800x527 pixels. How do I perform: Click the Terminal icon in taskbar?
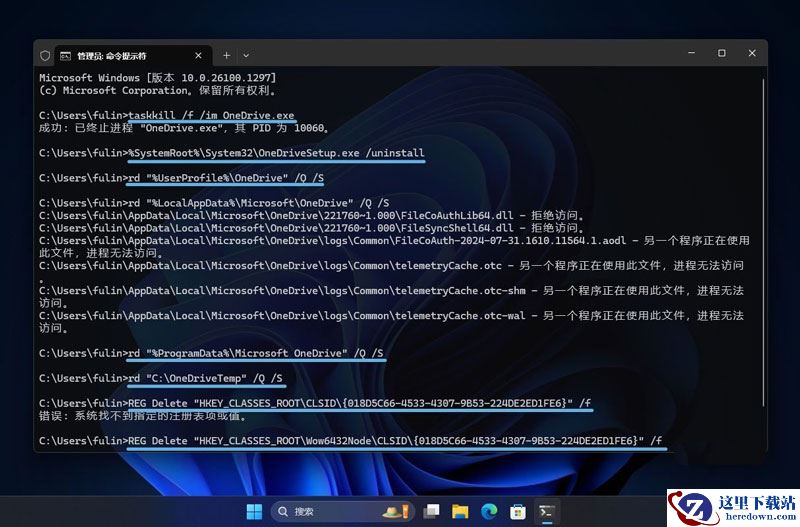(x=547, y=511)
